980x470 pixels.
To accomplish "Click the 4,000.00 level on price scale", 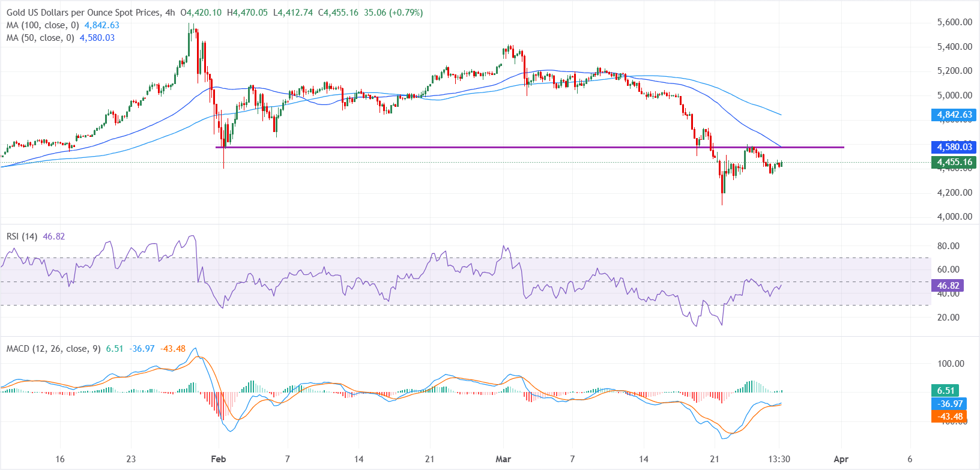I will coord(954,217).
